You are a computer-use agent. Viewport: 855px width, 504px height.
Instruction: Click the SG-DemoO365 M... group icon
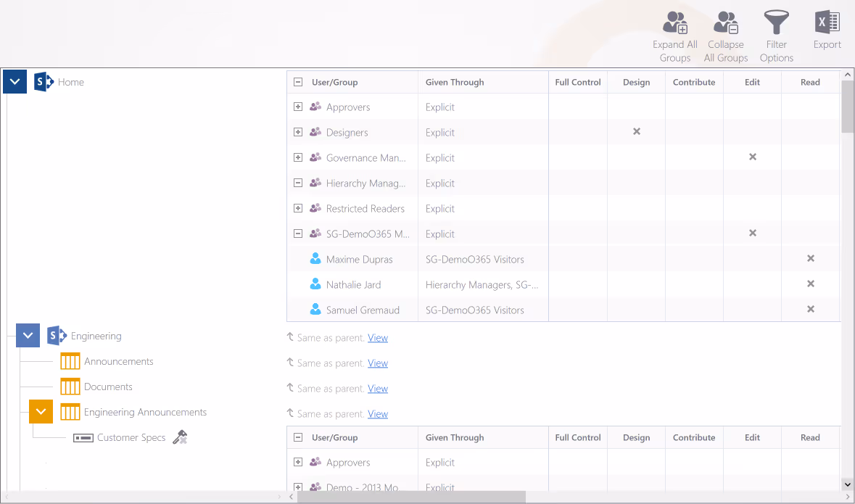(x=315, y=234)
